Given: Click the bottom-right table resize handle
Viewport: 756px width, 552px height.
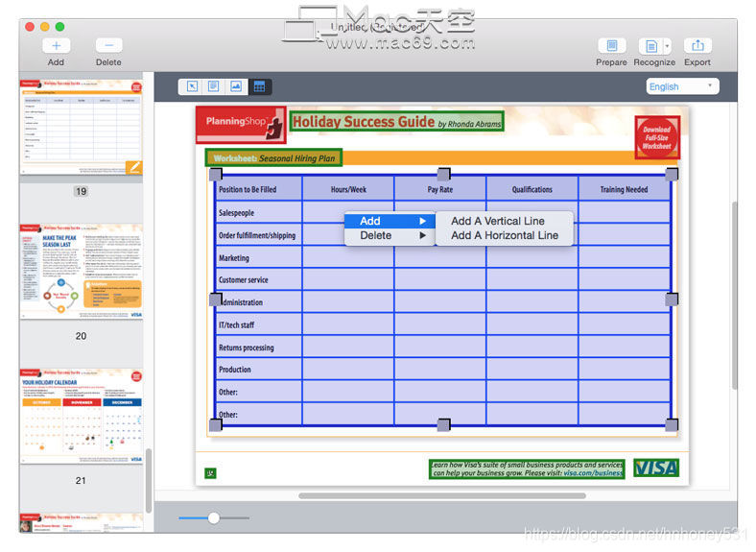Looking at the screenshot, I should tap(672, 424).
